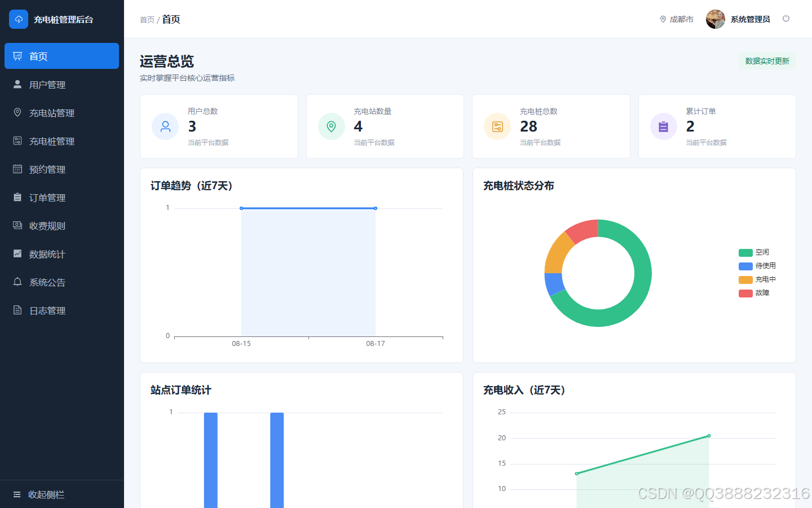812x508 pixels.
Task: Click the 充电桩管理后台 app title
Action: point(64,20)
